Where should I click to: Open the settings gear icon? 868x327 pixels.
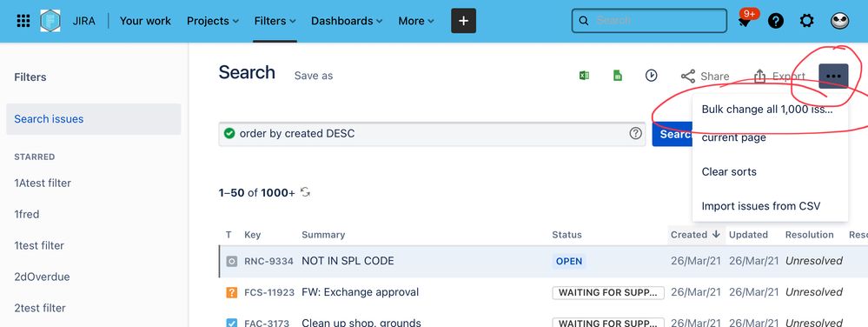(807, 21)
